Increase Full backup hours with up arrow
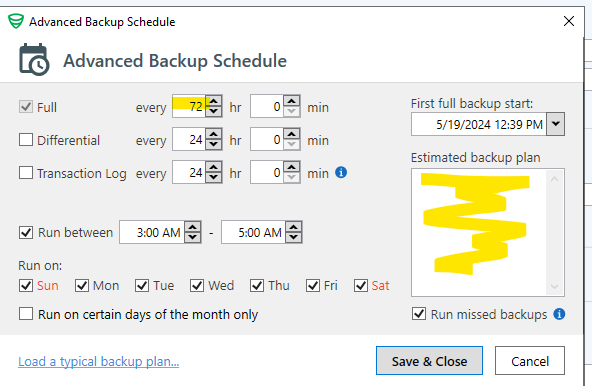 point(214,102)
